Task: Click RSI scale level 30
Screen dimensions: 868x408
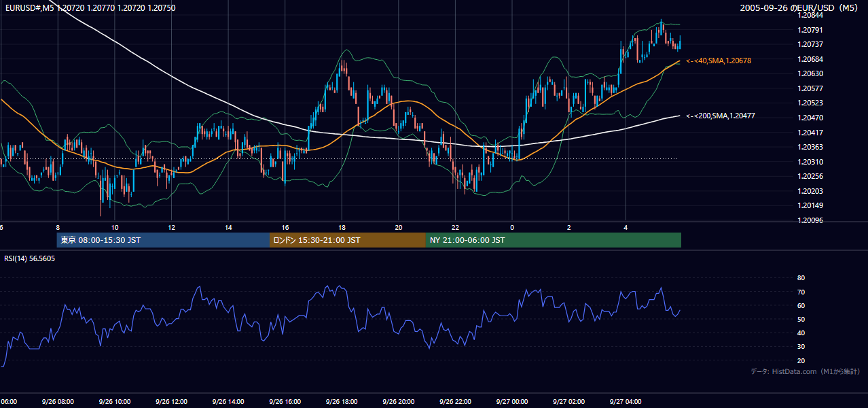Action: pyautogui.click(x=801, y=347)
